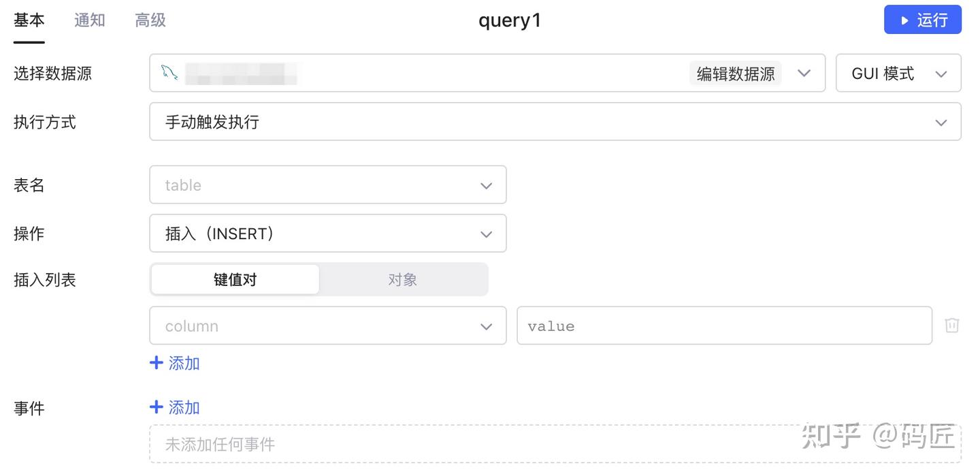980x476 pixels.
Task: Select the 键值对 insert mode
Action: click(x=235, y=280)
